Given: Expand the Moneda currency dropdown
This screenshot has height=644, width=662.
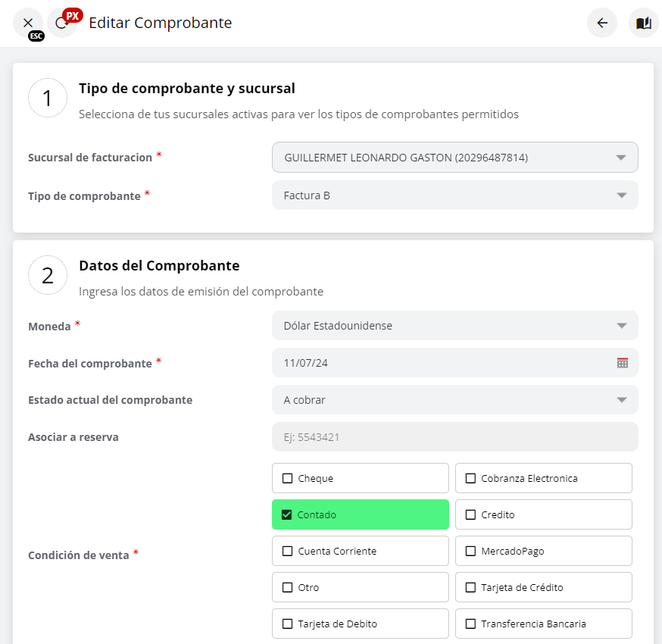Looking at the screenshot, I should (x=621, y=326).
